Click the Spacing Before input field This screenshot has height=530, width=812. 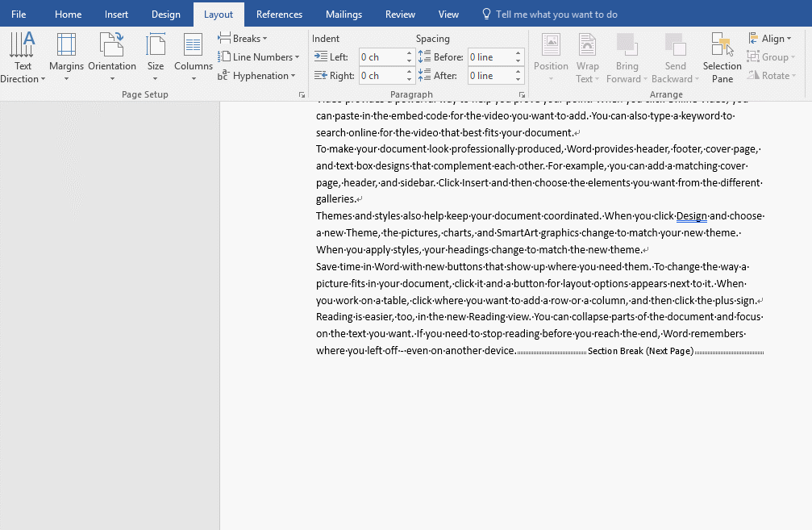click(490, 57)
